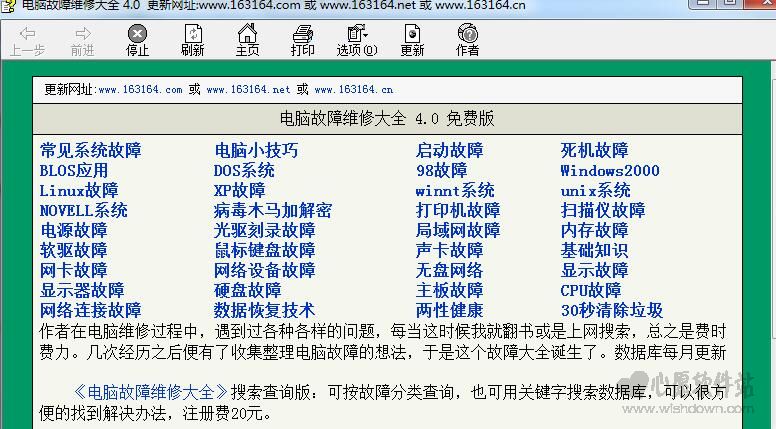Browse 网卡故障 topics
The height and width of the screenshot is (429, 776).
[x=74, y=270]
